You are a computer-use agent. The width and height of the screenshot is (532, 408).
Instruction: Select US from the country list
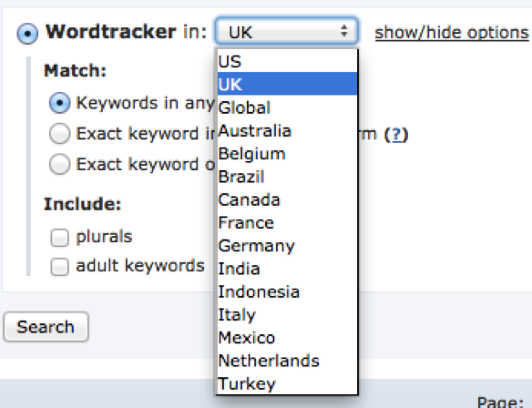click(287, 61)
